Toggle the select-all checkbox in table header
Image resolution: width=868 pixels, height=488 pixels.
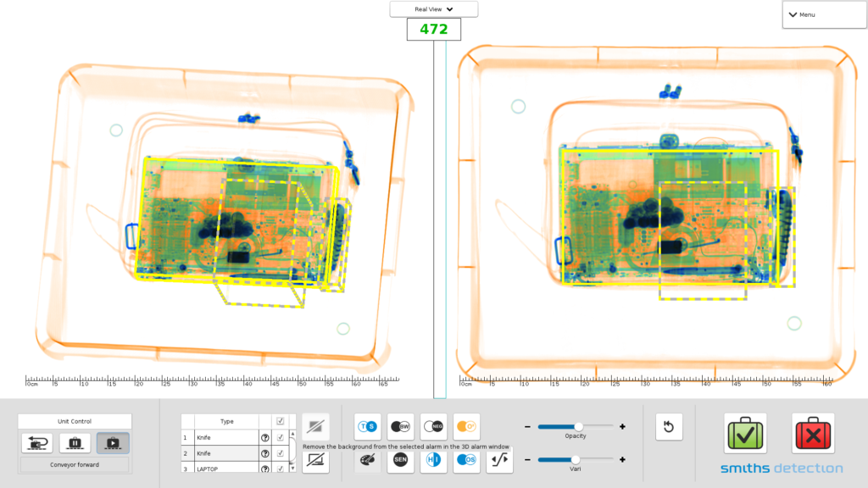281,421
